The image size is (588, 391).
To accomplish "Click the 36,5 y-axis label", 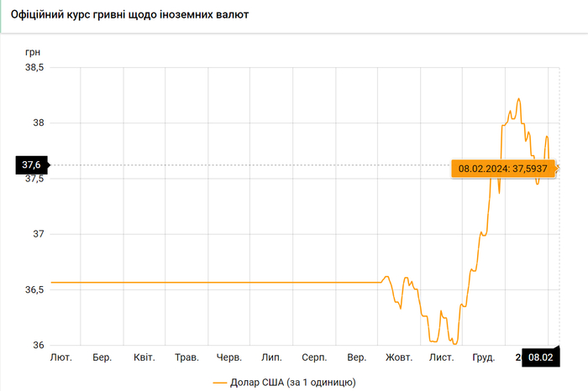I will (x=33, y=289).
